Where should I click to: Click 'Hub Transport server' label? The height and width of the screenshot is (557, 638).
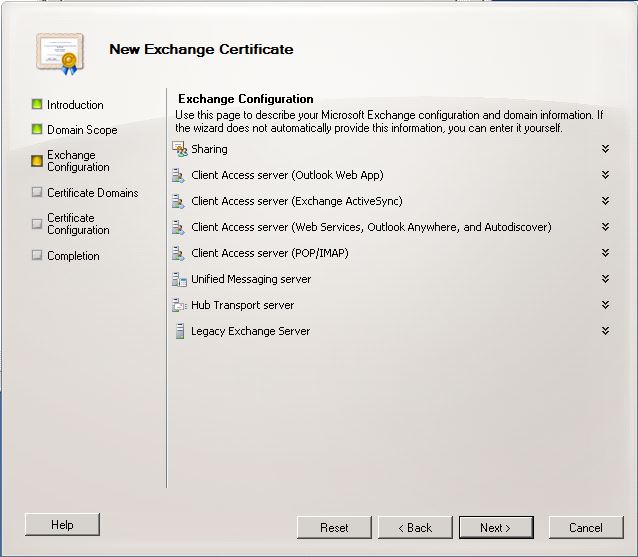243,305
